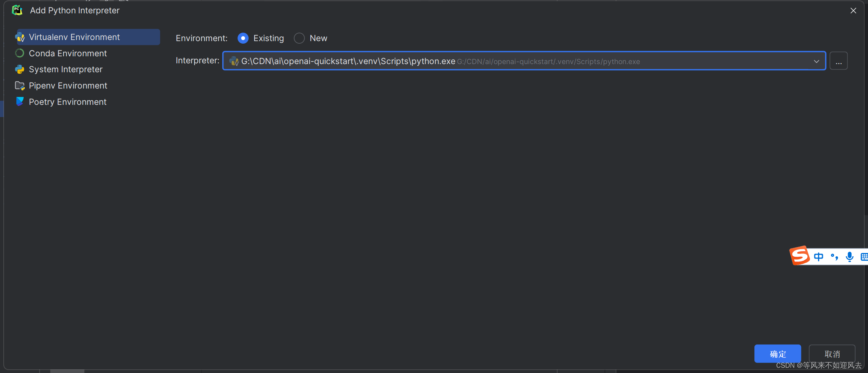Confirm with the 确定 button
The height and width of the screenshot is (373, 868).
tap(778, 354)
